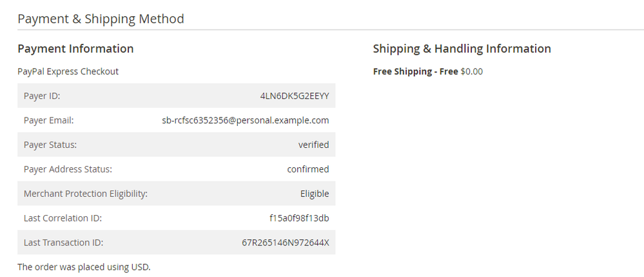
Task: Click the Payer Address Status label
Action: click(68, 169)
